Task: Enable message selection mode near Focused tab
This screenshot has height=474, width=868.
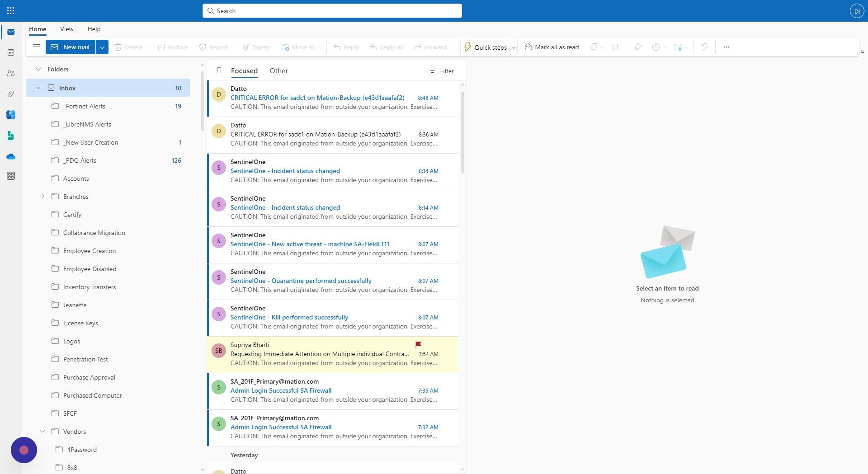Action: tap(219, 70)
